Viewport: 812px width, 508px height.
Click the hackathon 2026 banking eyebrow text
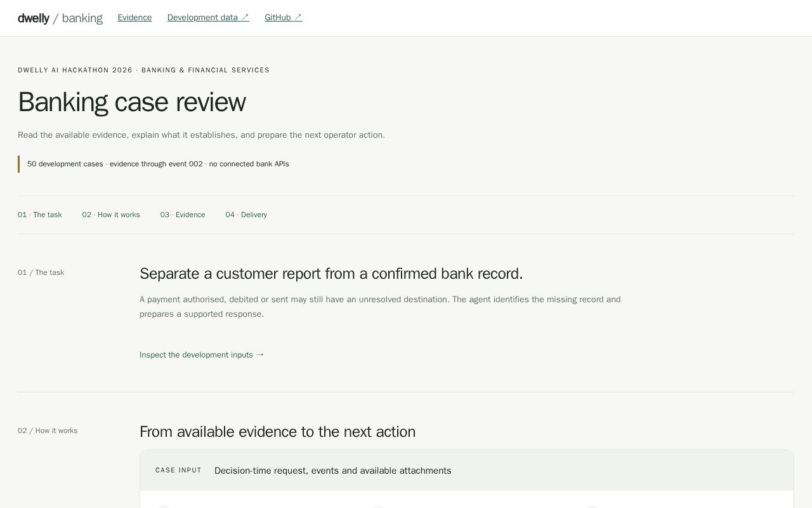tap(143, 70)
